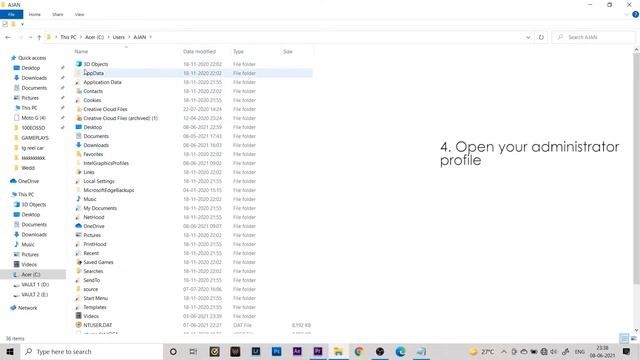Select the Contacts folder
Image resolution: width=640 pixels, height=360 pixels.
tap(93, 91)
